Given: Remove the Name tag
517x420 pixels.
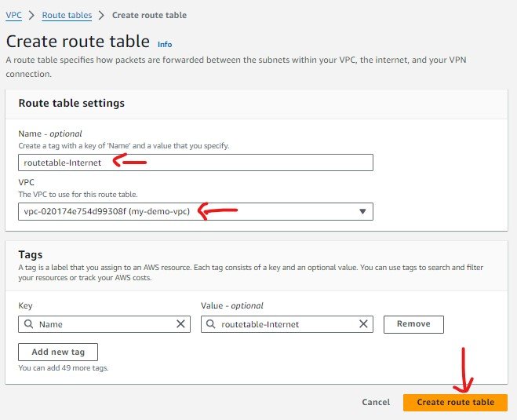Looking at the screenshot, I should (413, 324).
